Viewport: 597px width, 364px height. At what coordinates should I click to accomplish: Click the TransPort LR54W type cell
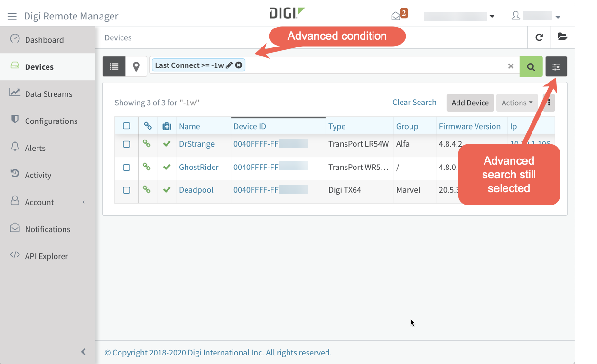pyautogui.click(x=358, y=144)
